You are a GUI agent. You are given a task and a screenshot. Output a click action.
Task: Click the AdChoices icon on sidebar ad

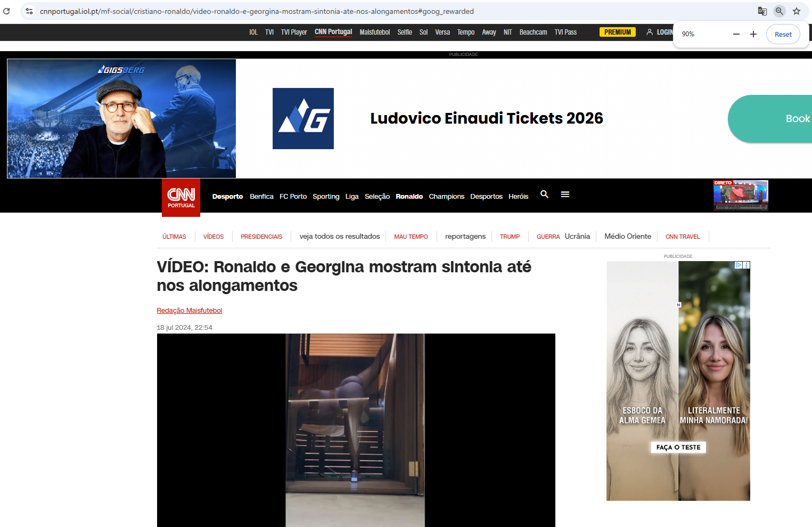[x=739, y=265]
